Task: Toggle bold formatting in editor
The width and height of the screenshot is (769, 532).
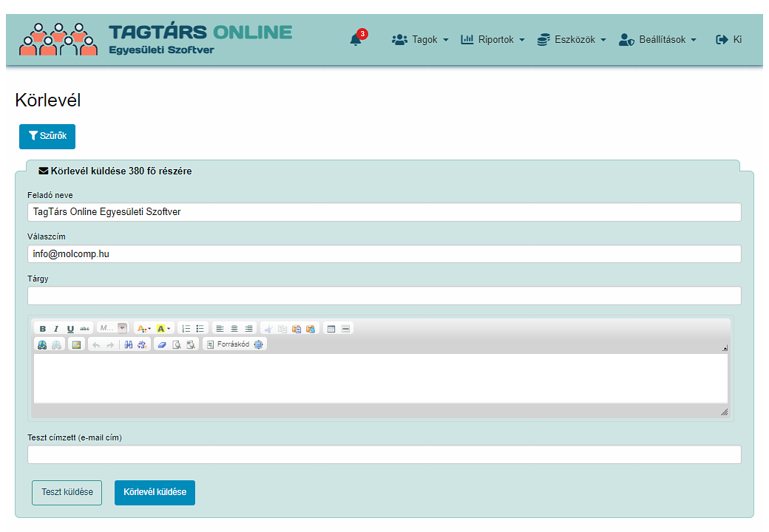Action: (x=43, y=329)
